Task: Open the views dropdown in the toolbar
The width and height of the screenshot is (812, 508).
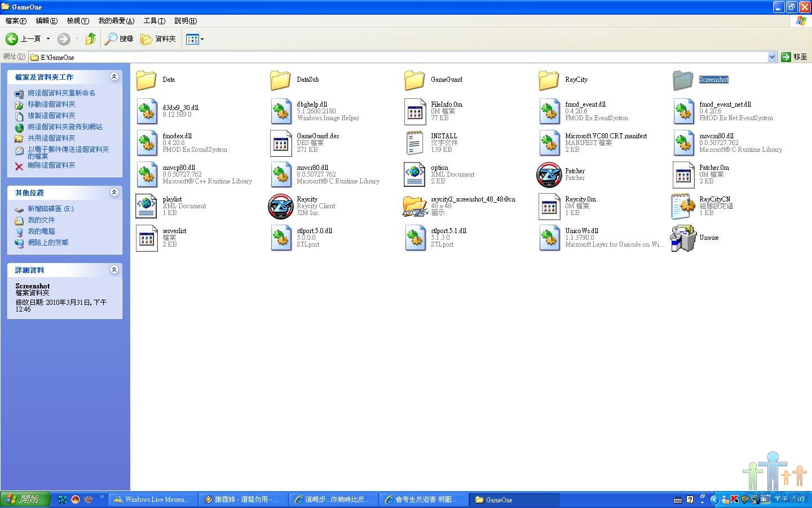Action: 195,39
